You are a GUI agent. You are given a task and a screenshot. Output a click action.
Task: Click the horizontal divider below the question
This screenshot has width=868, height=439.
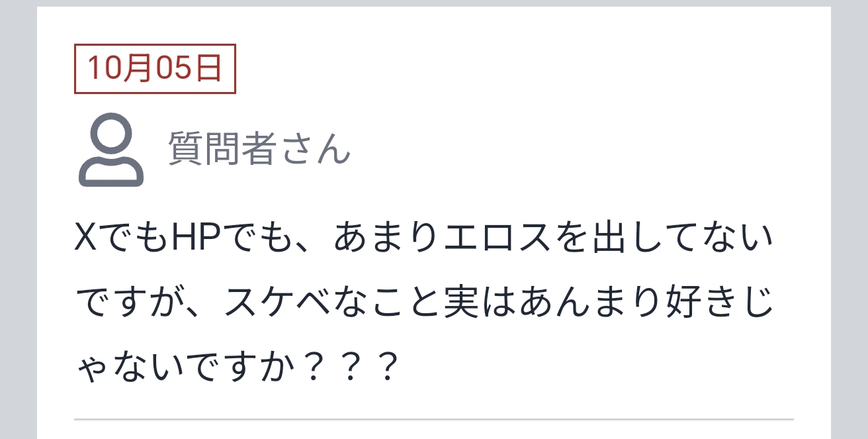click(x=433, y=419)
